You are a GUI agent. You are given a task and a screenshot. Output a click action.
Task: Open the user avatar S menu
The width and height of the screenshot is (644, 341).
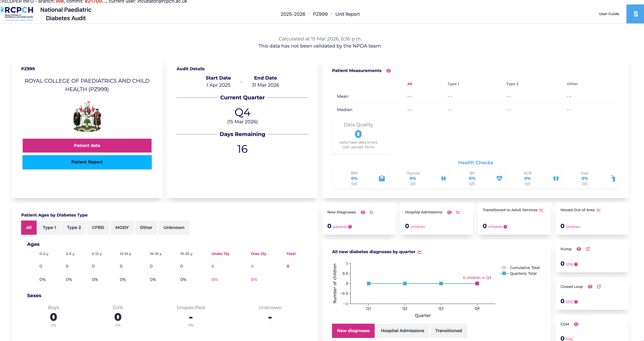click(635, 14)
